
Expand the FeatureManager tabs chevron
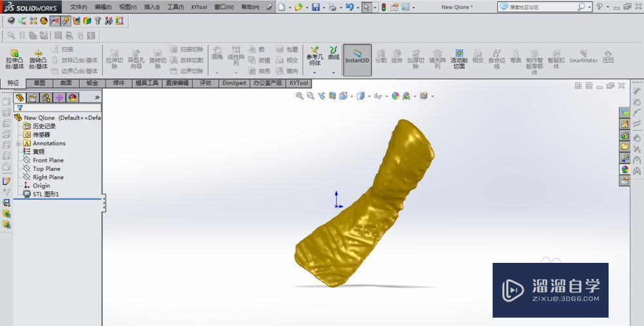coord(97,97)
